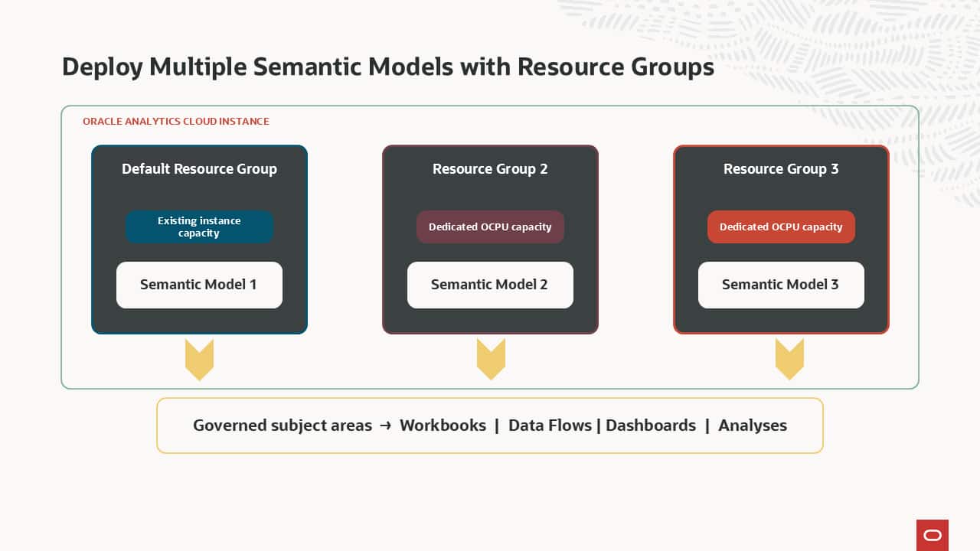Click the yellow chevron under Resource Group 2

(x=491, y=360)
